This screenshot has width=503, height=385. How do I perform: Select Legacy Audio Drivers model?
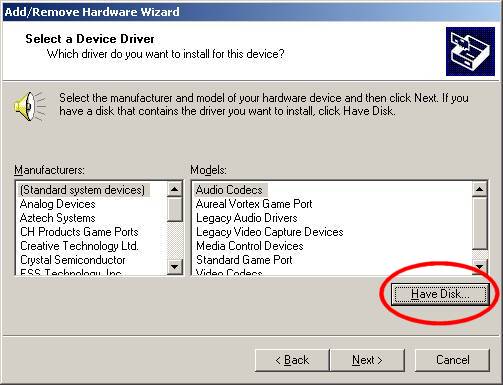click(247, 218)
